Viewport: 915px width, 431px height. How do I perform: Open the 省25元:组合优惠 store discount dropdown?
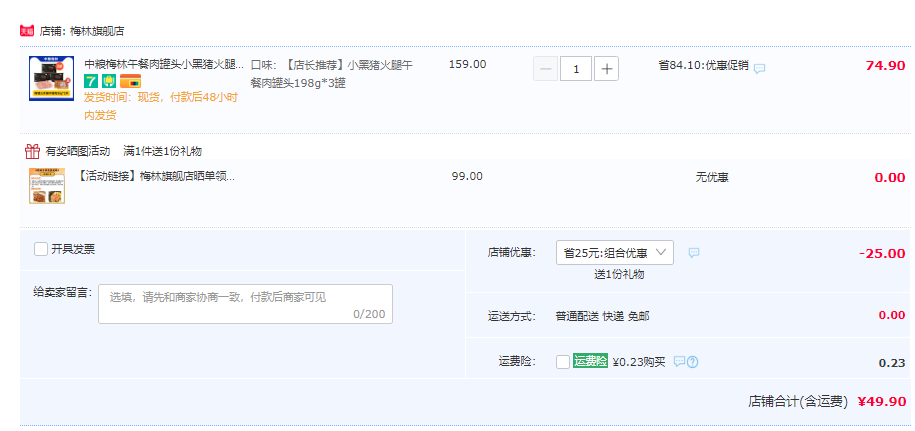(614, 253)
